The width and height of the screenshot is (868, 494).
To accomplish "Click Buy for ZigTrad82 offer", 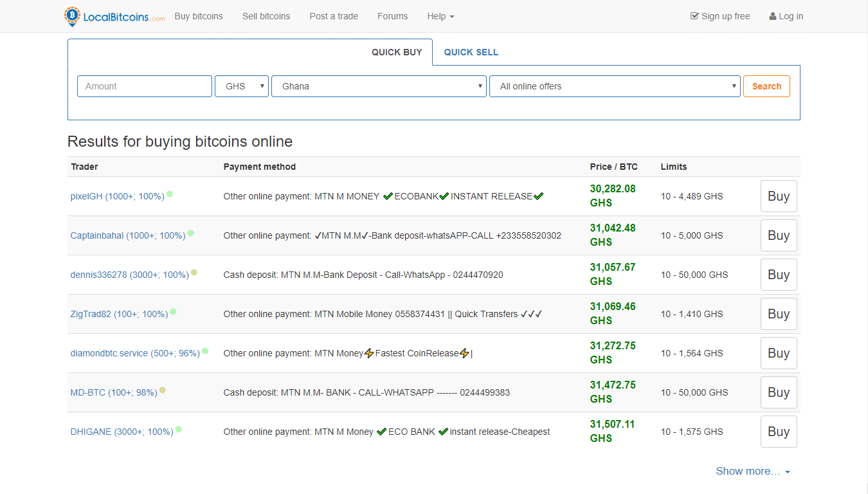I will pos(779,314).
